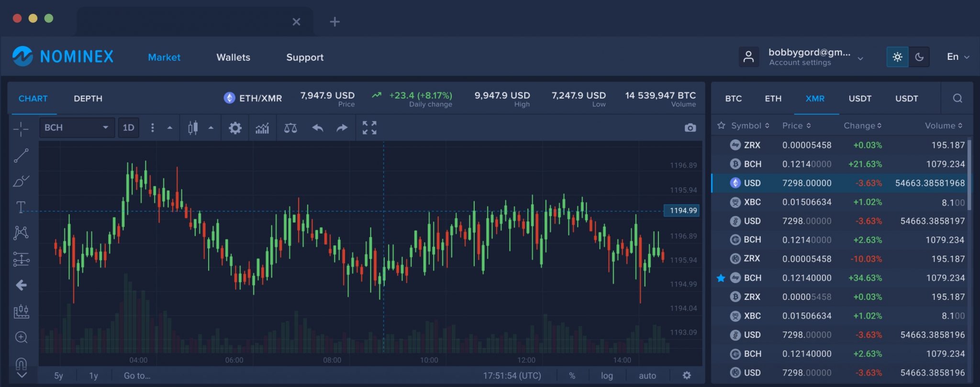Click the Go to... date button
The height and width of the screenshot is (387, 980).
click(x=137, y=376)
